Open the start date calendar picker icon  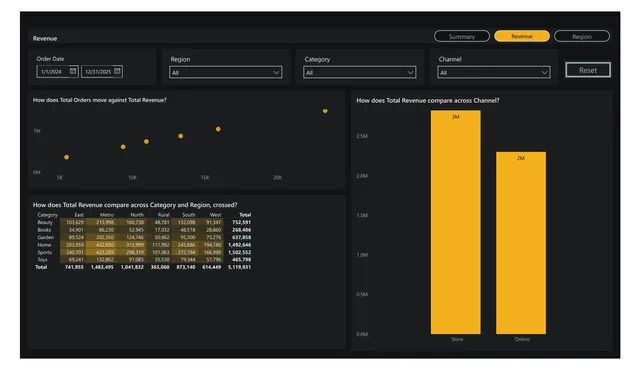[x=73, y=71]
